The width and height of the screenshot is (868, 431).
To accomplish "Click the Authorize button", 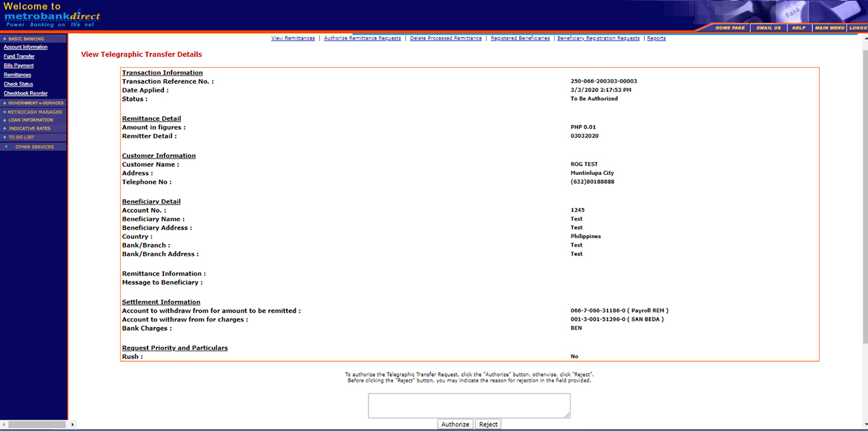I will point(455,424).
